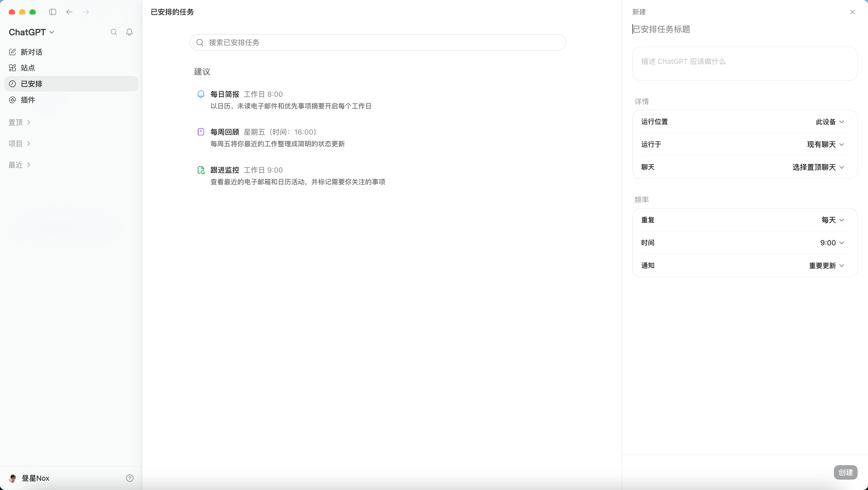This screenshot has width=868, height=490.
Task: Open the 通知 重要更新 dropdown
Action: 827,265
